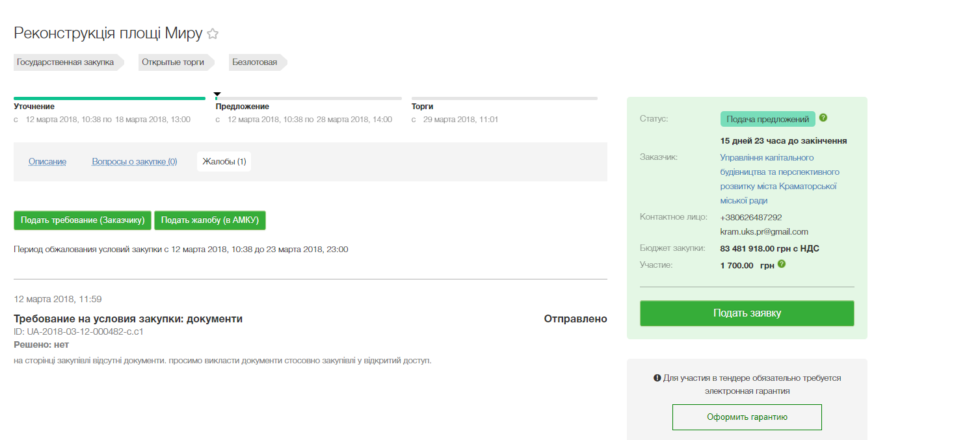
Task: Click the Открытые торги tag
Action: pos(173,62)
